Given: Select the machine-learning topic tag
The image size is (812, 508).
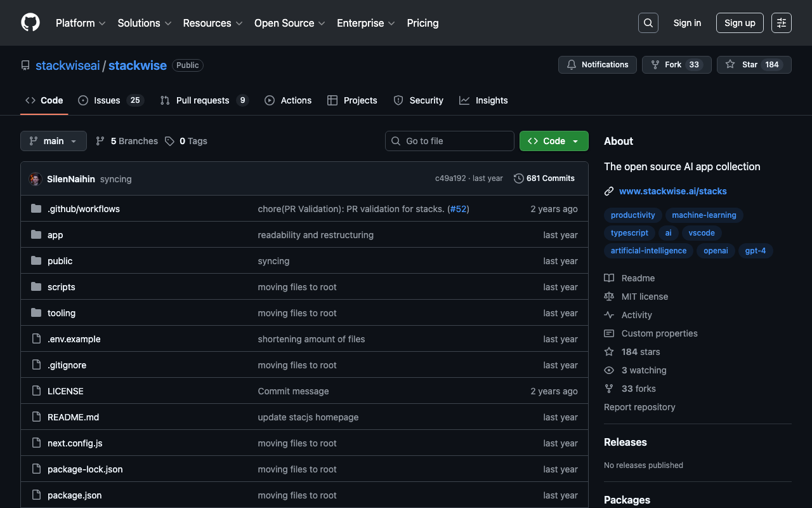Looking at the screenshot, I should (x=704, y=215).
